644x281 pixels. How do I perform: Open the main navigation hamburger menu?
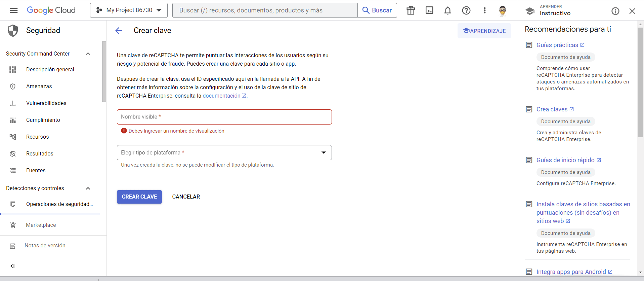coord(14,10)
